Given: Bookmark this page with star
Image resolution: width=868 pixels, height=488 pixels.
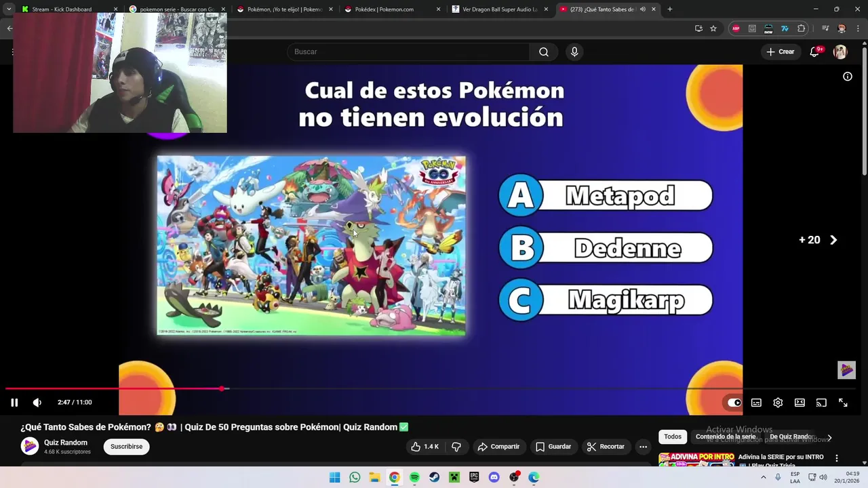Looking at the screenshot, I should click(713, 28).
